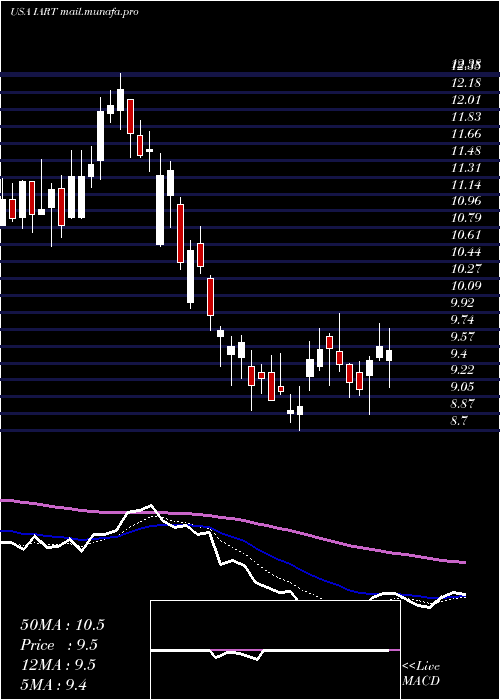Click the 'USA IART mail.munafa.pro' header text

74,12
